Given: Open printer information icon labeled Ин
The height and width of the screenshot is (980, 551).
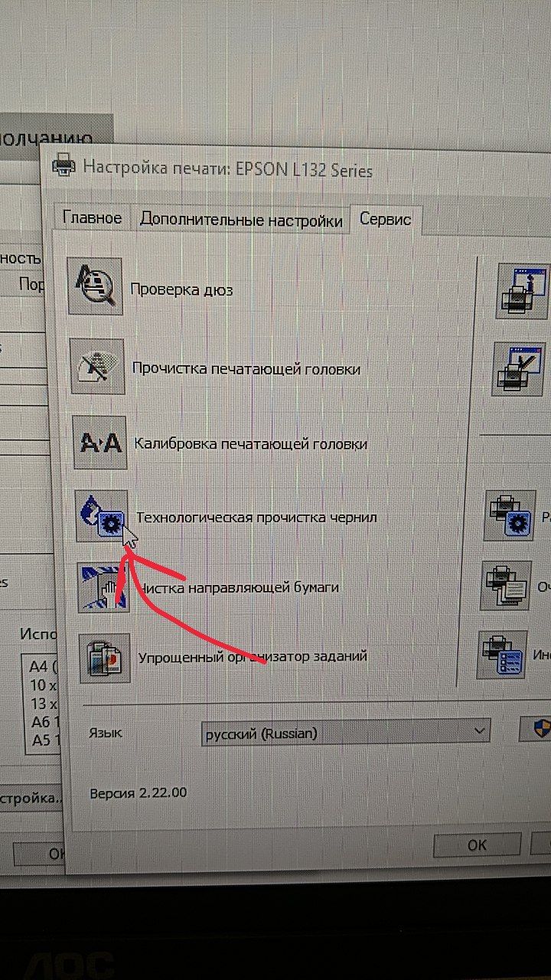Looking at the screenshot, I should [x=503, y=655].
